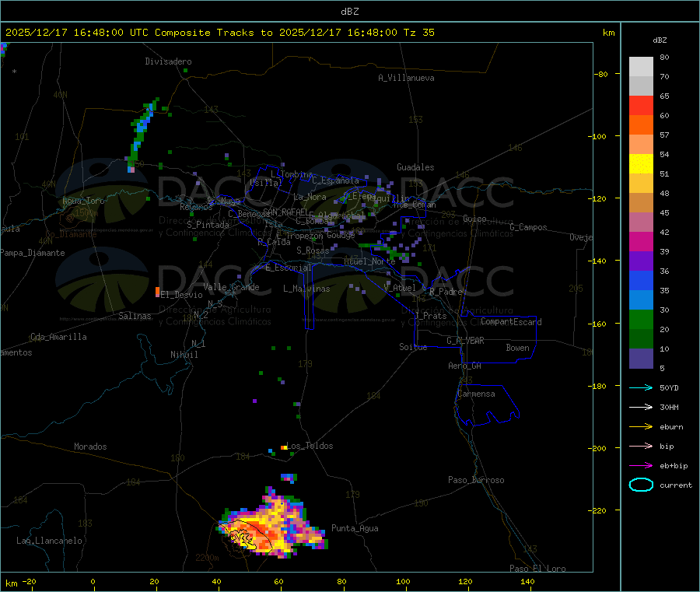Select the light gray 70-80 dBZ swatch
The image size is (700, 592).
tap(641, 67)
